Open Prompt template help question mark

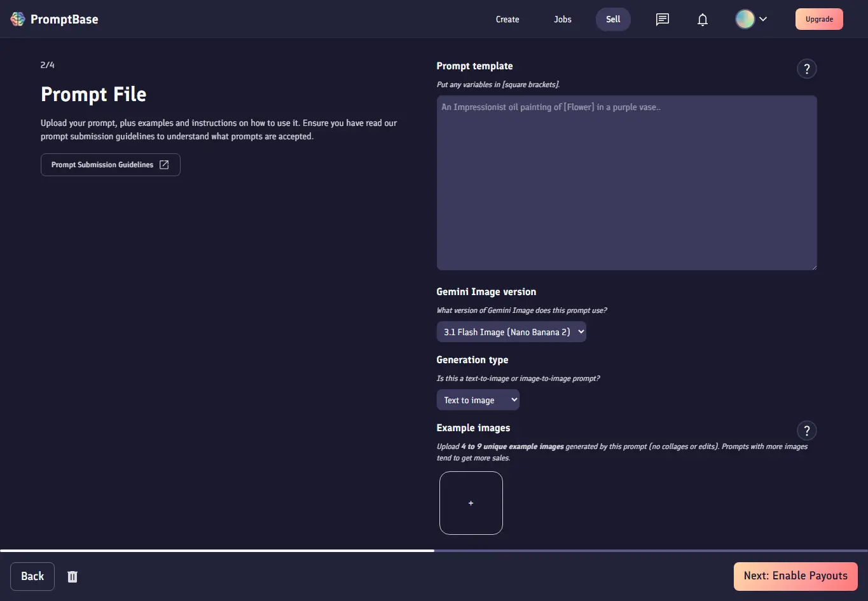click(x=807, y=69)
